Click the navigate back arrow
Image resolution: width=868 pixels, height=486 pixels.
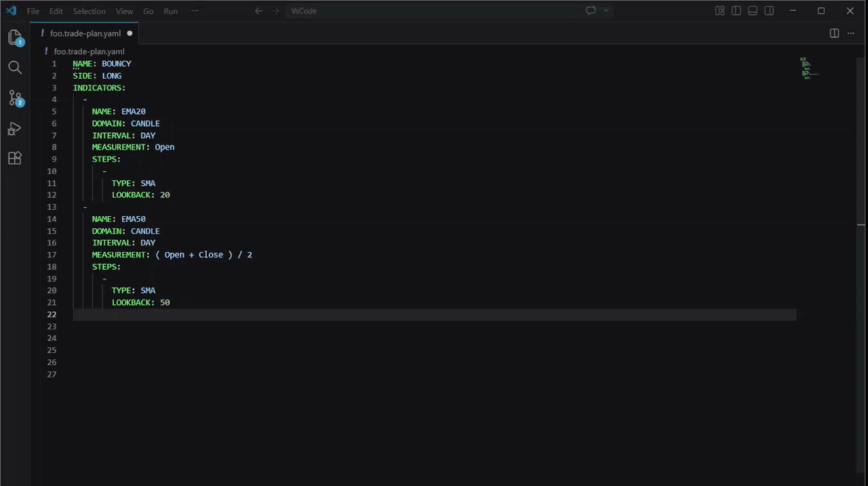pos(258,11)
